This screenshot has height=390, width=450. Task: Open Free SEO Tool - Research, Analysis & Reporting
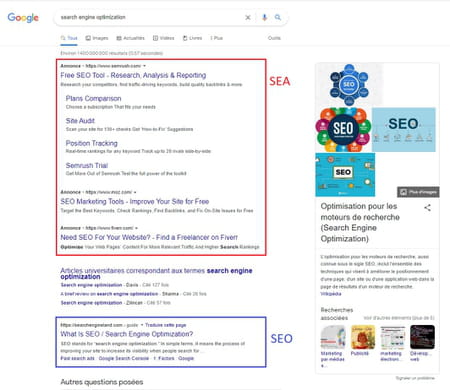[x=133, y=75]
